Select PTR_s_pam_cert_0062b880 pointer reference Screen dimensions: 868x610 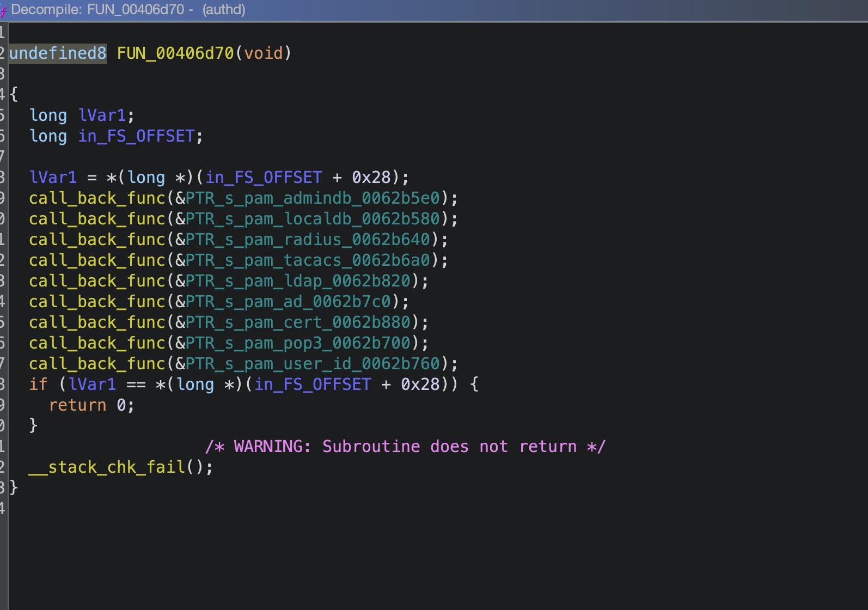298,322
